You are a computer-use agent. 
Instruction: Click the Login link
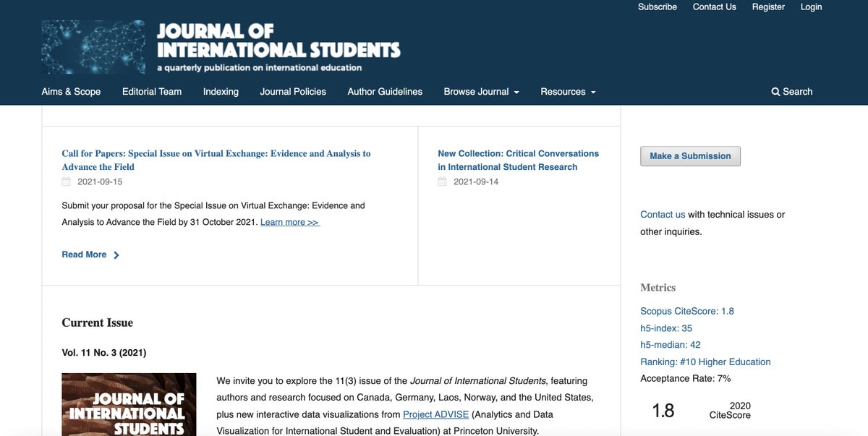811,7
